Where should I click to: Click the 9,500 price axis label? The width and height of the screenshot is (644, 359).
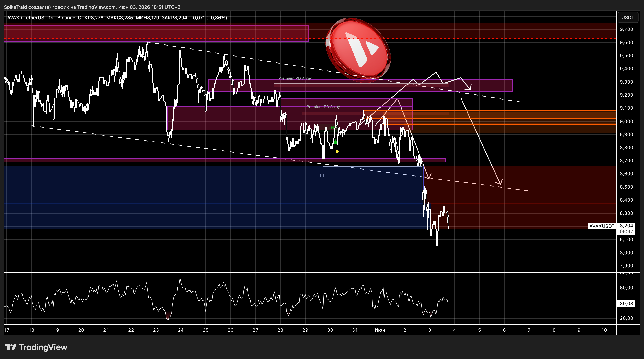point(626,55)
